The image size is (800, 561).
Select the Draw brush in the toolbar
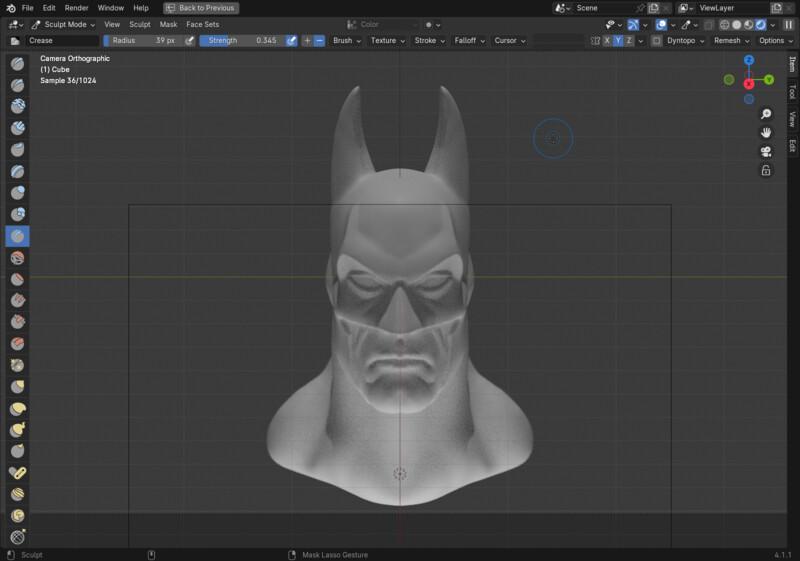click(x=17, y=63)
